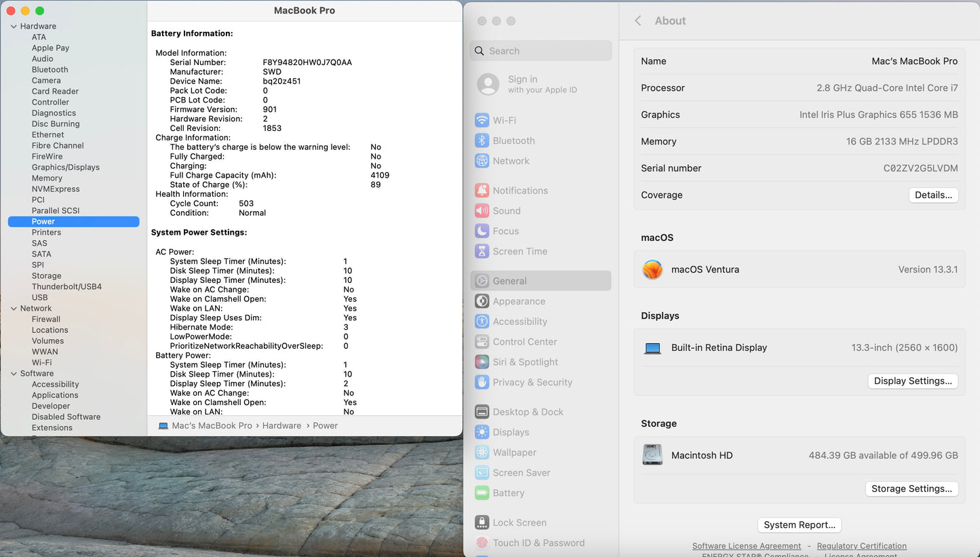Click the Focus settings icon
The image size is (980, 557).
482,231
